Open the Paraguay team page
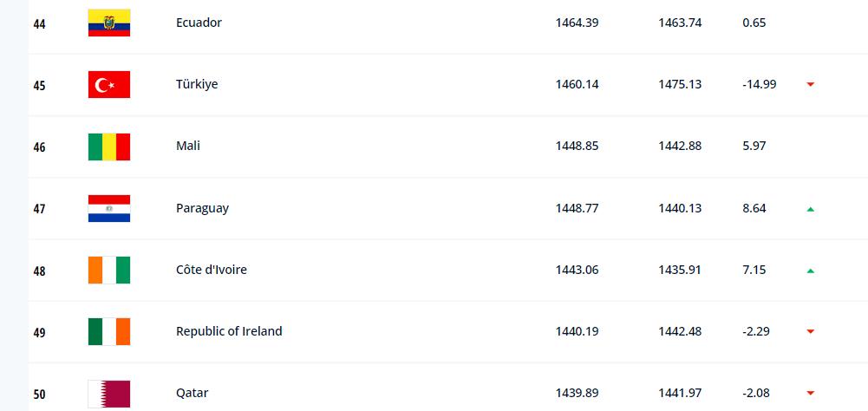Viewport: 868px width, 411px height. click(202, 208)
